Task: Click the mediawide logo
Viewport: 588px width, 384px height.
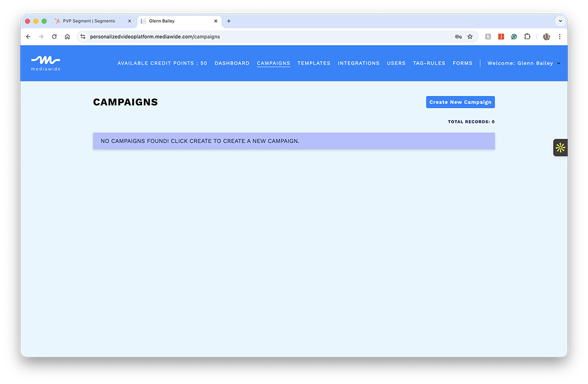Action: [x=46, y=63]
